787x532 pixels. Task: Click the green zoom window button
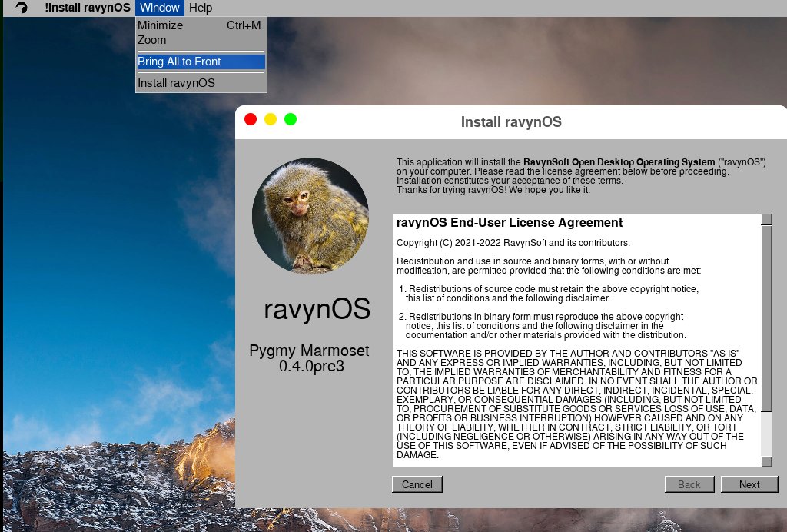coord(291,119)
